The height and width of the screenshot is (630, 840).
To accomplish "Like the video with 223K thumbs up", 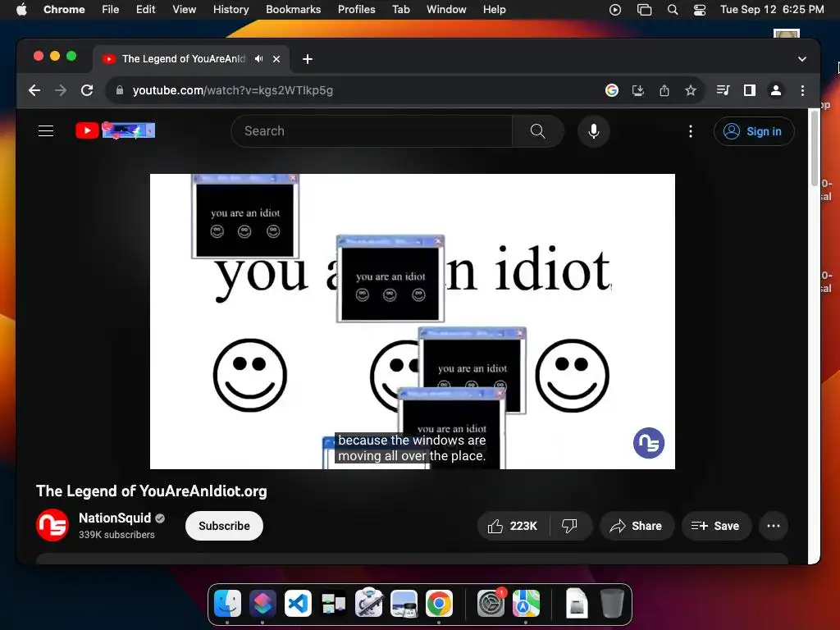I will click(x=513, y=526).
